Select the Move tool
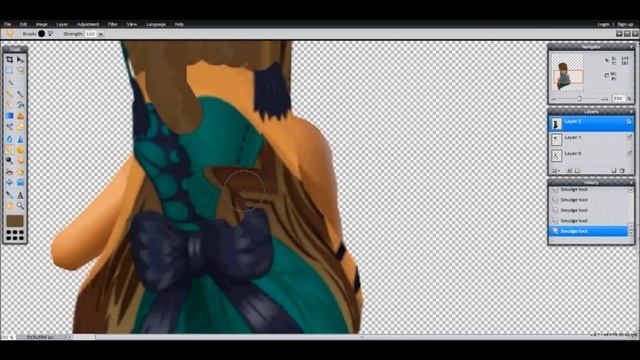Image resolution: width=640 pixels, height=360 pixels. (20, 60)
